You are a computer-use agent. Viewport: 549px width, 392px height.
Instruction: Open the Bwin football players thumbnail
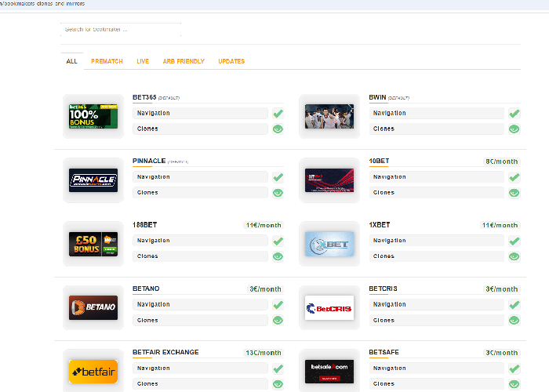click(x=329, y=116)
